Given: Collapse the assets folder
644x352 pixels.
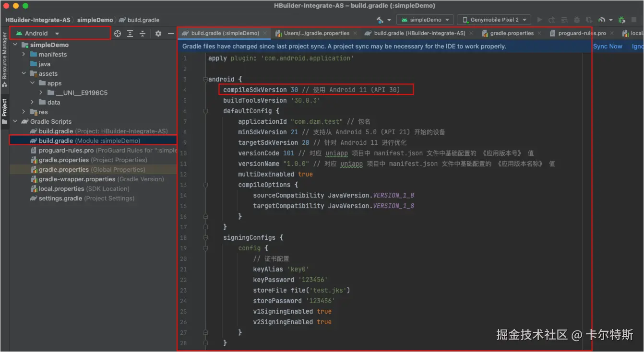Looking at the screenshot, I should [x=24, y=73].
